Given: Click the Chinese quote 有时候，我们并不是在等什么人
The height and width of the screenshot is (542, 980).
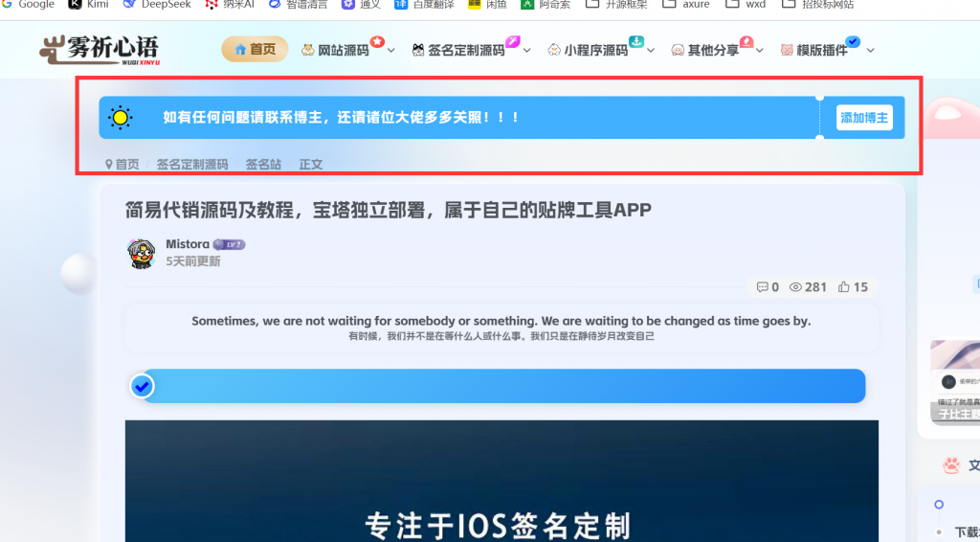Looking at the screenshot, I should pos(501,336).
